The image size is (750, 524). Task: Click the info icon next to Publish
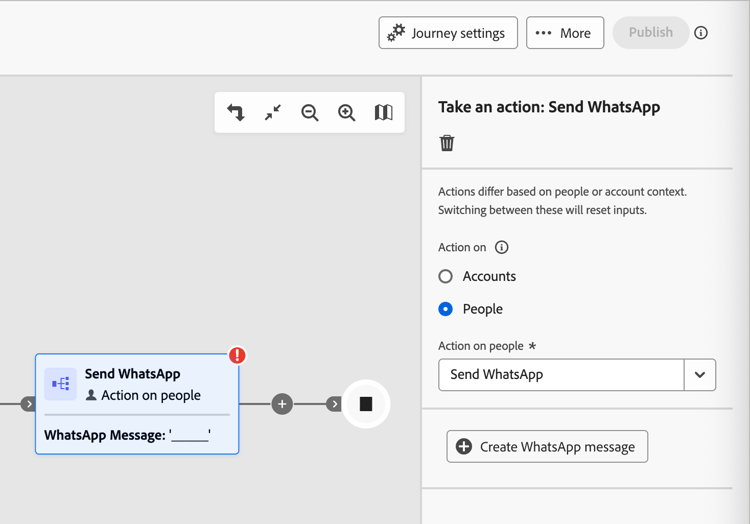tap(701, 33)
